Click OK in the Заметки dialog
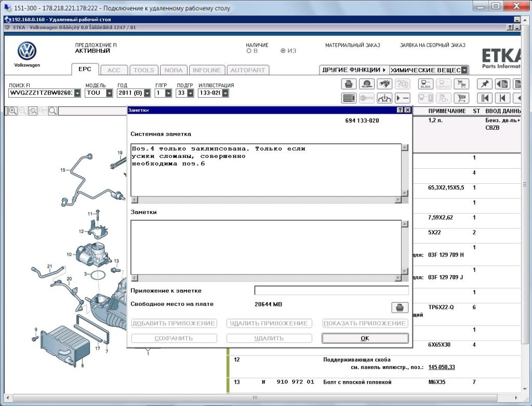This screenshot has width=532, height=406. pos(365,338)
